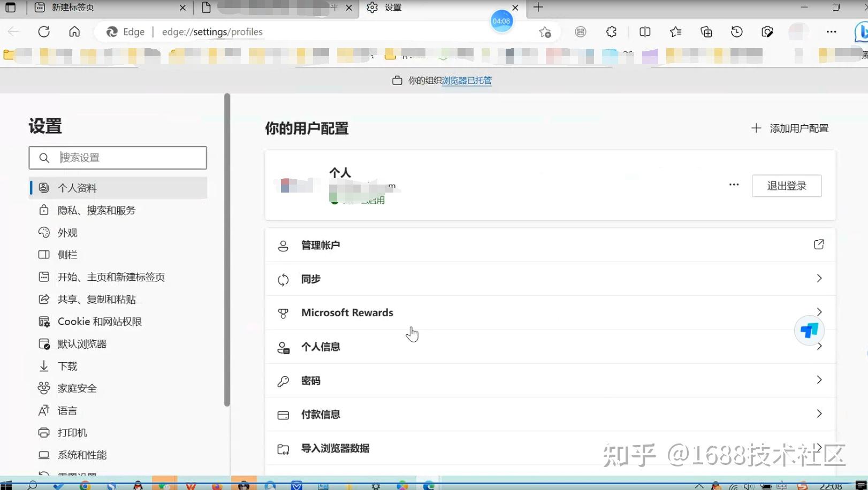Open the Extensions puzzle icon
This screenshot has height=490, width=868.
coord(611,32)
